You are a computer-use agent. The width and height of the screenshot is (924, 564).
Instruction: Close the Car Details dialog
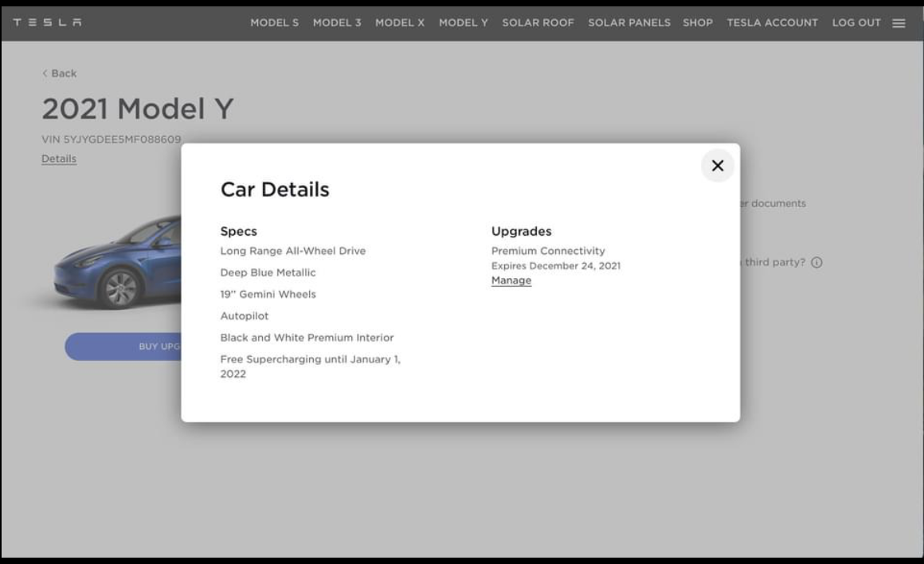pos(717,166)
